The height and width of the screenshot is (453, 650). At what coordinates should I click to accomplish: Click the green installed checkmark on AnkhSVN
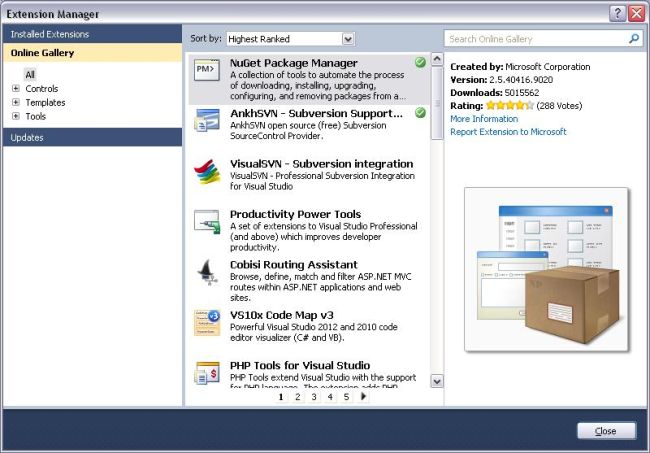(420, 112)
